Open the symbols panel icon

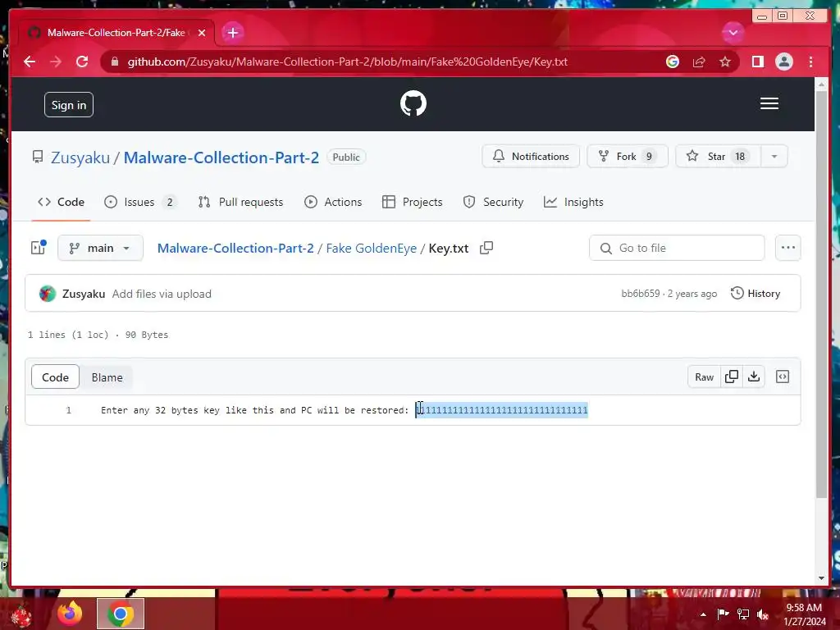(x=783, y=377)
